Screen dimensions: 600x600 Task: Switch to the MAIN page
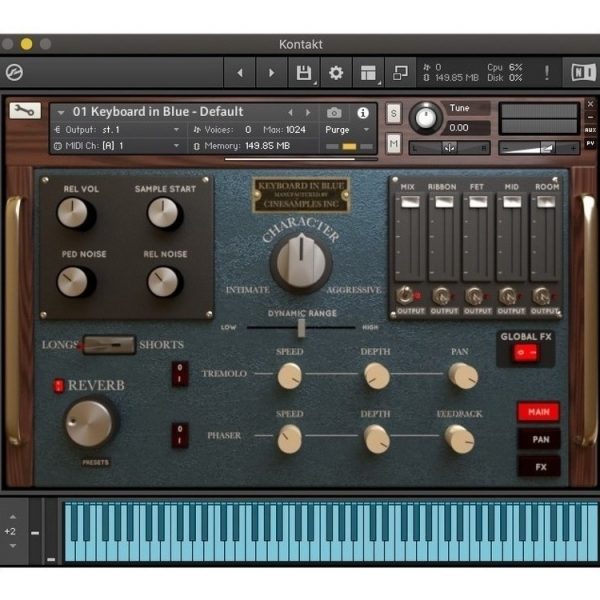click(x=539, y=412)
